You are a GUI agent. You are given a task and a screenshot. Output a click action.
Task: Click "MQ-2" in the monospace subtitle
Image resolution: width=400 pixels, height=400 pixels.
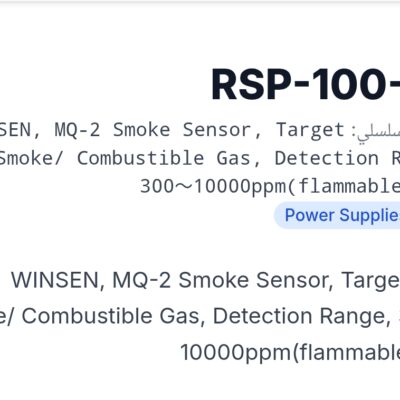pyautogui.click(x=77, y=130)
